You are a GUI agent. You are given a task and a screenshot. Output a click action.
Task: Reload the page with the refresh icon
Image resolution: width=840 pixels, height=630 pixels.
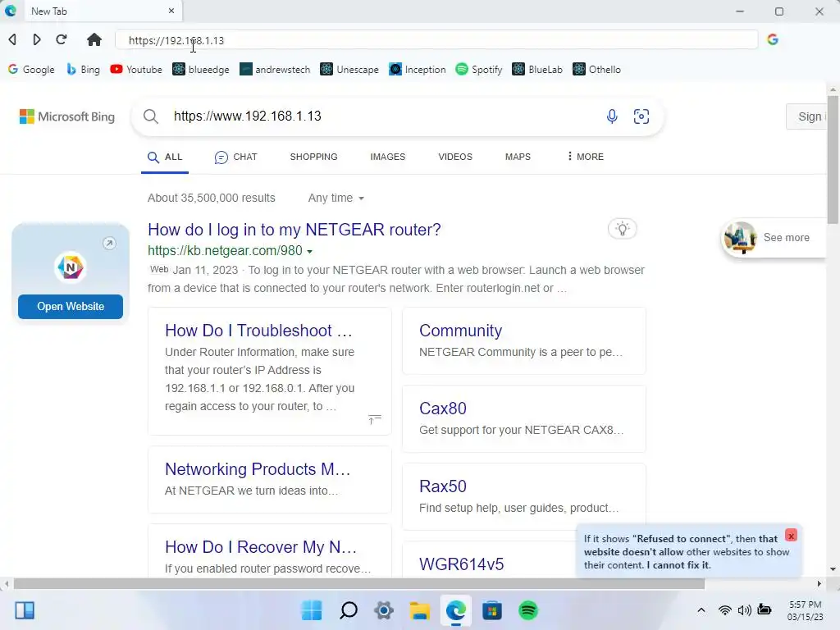coord(61,39)
